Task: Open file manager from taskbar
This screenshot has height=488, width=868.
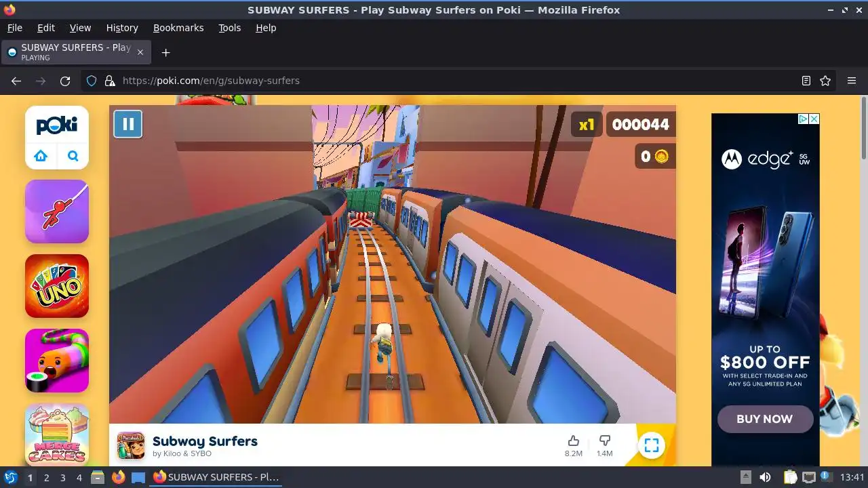Action: click(x=98, y=477)
